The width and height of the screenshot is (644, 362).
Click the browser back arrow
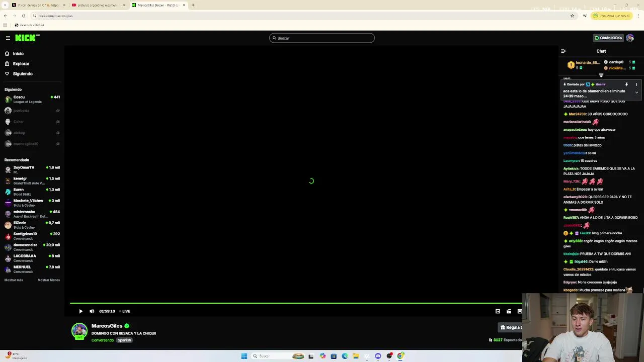pyautogui.click(x=6, y=16)
